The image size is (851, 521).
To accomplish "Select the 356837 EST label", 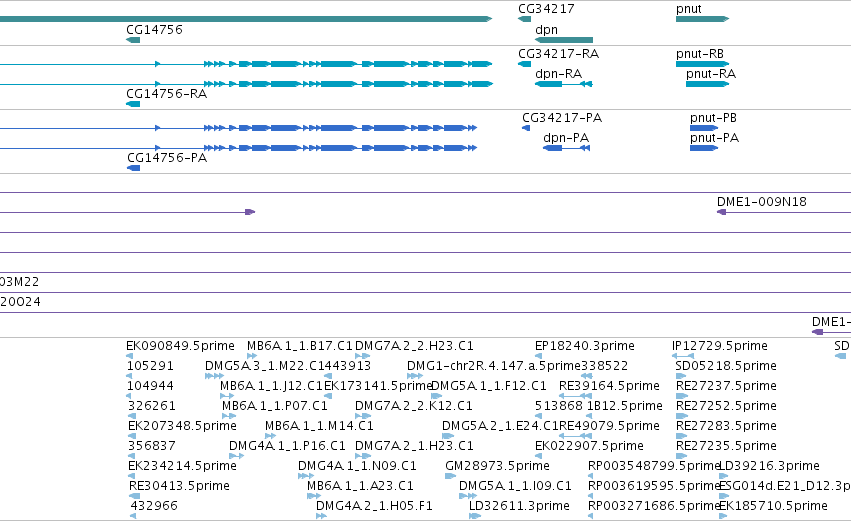I will (x=152, y=446).
